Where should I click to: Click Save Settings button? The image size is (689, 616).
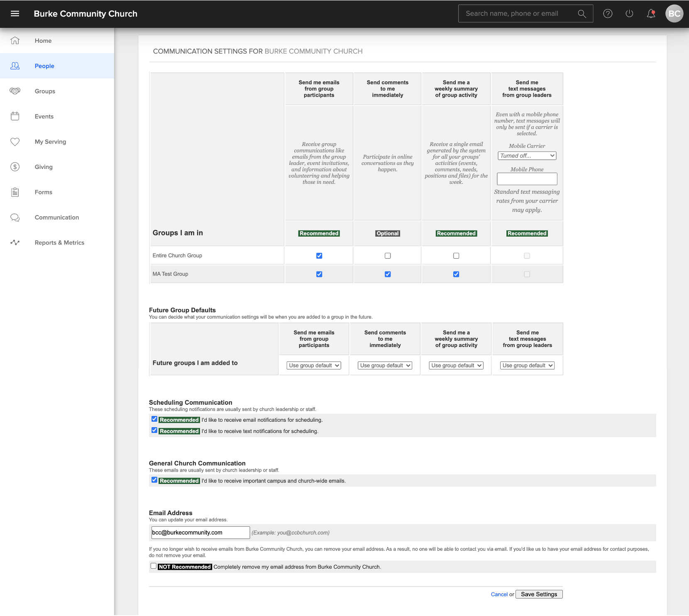point(539,594)
